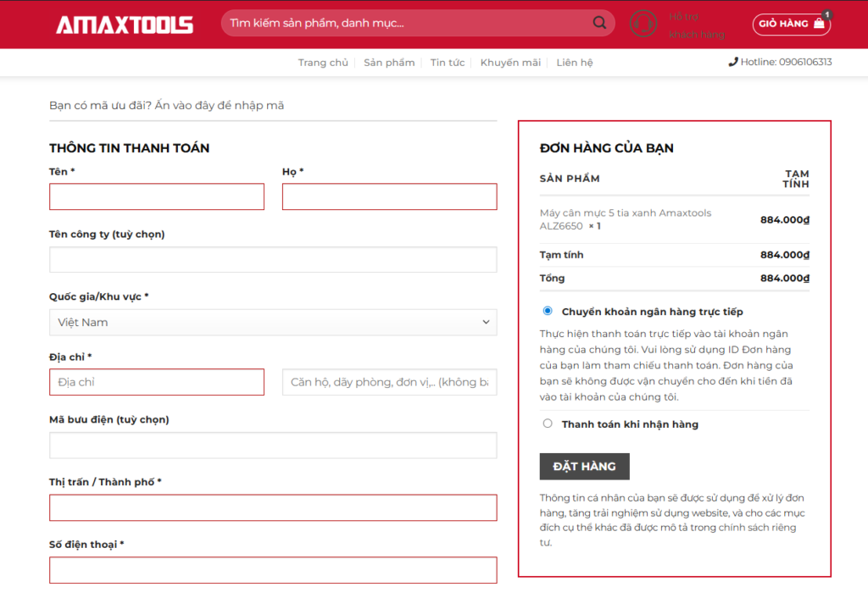
Task: Open customer support headset icon
Action: pyautogui.click(x=643, y=24)
